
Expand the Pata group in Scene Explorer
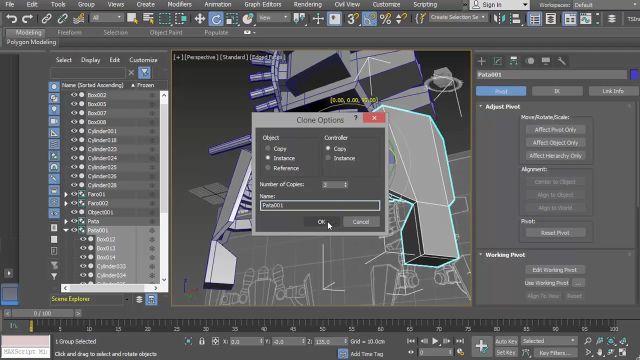coord(66,221)
